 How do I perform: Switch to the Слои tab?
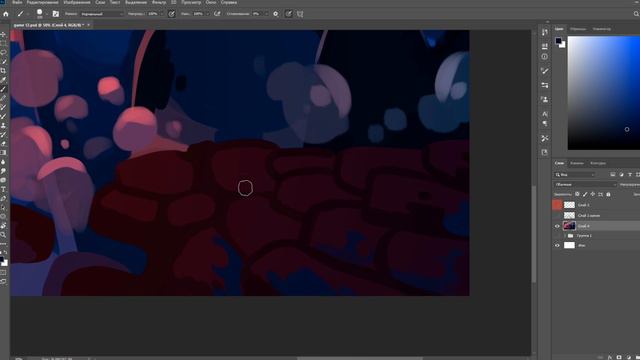click(559, 163)
